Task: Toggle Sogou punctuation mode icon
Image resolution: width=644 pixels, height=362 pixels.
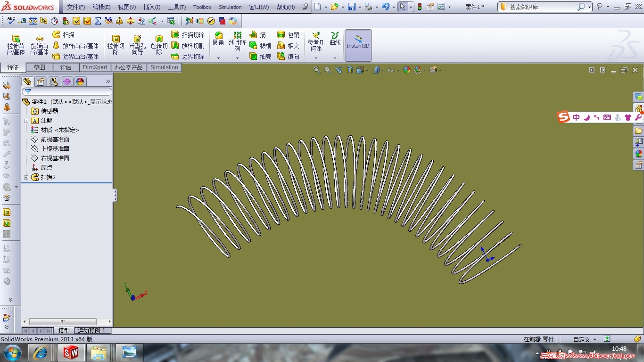Action: (x=597, y=117)
